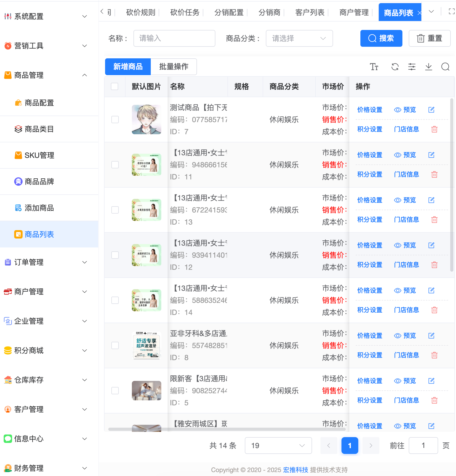The height and width of the screenshot is (476, 456).
Task: Click the 名称 input field
Action: [x=174, y=38]
